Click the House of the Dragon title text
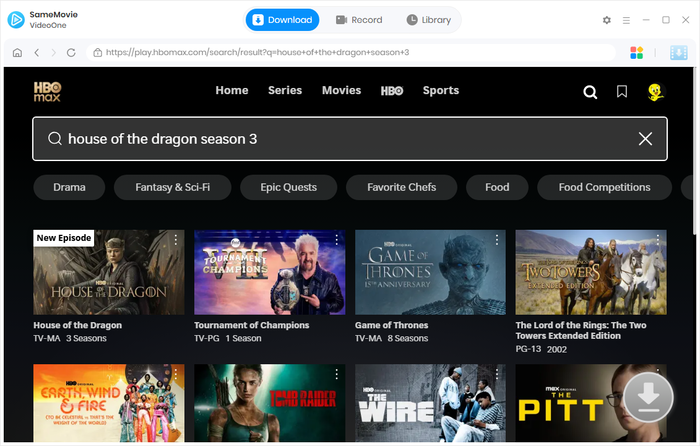This screenshot has height=446, width=700. [x=78, y=325]
